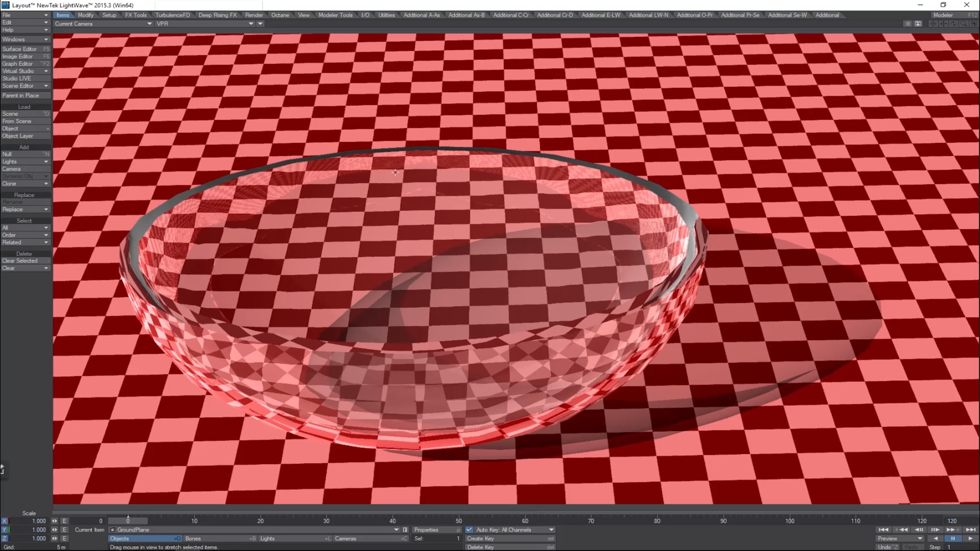Toggle the Auto Key checkbox
The image size is (980, 551).
[469, 530]
